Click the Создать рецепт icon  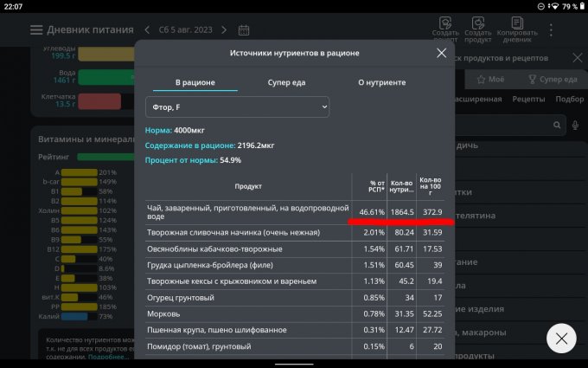click(x=444, y=23)
